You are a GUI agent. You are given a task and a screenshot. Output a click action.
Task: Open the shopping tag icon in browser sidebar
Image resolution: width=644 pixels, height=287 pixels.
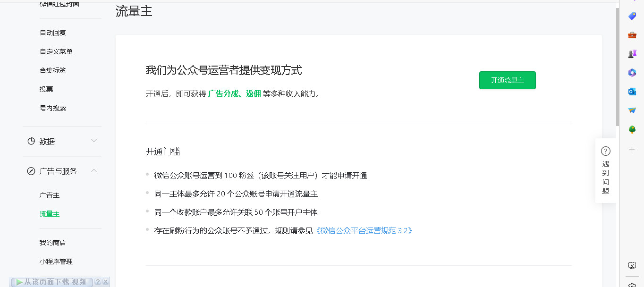coord(632,16)
